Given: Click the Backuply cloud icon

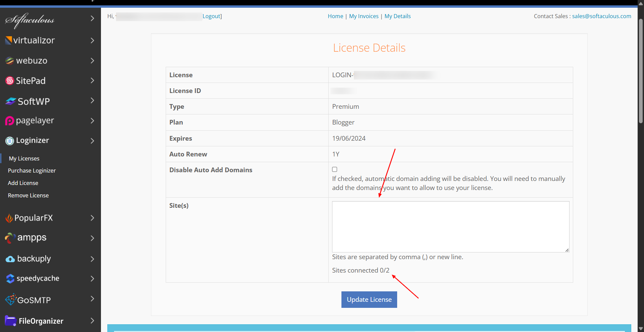Looking at the screenshot, I should coord(10,259).
